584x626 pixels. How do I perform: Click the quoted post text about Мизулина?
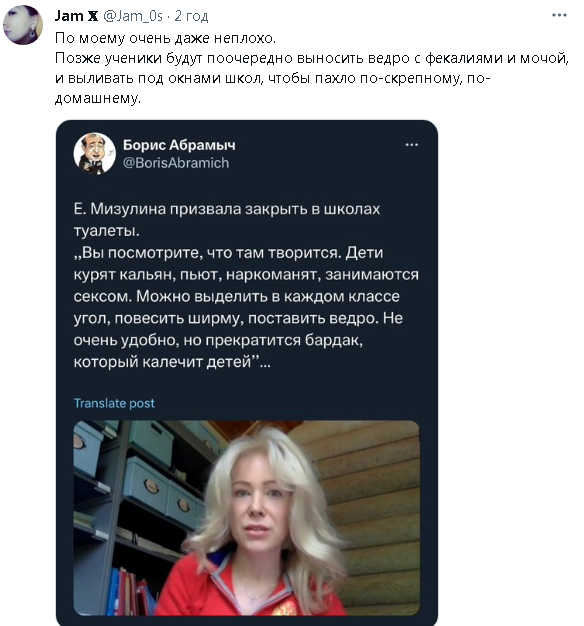coord(246,285)
